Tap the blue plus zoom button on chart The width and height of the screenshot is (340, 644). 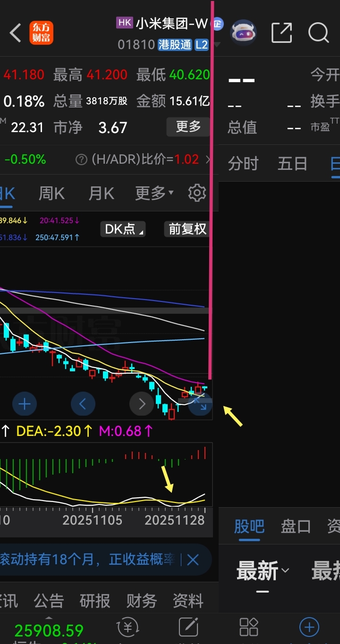25,404
